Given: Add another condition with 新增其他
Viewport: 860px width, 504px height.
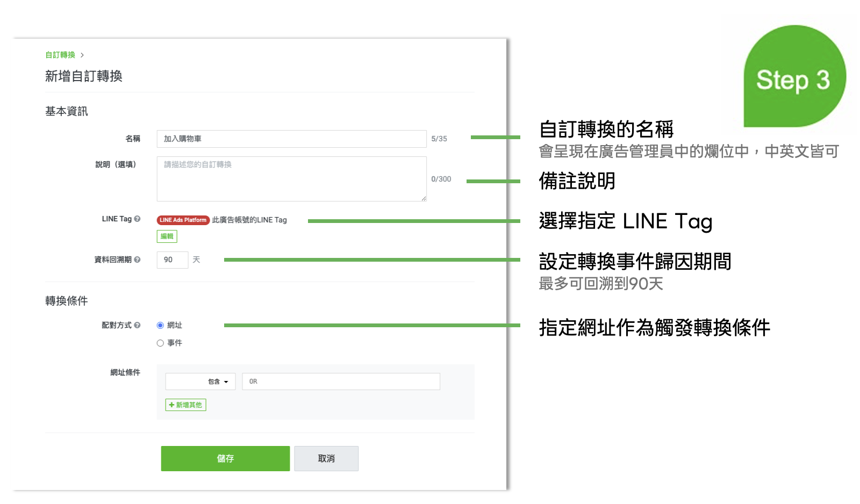Looking at the screenshot, I should pos(185,405).
